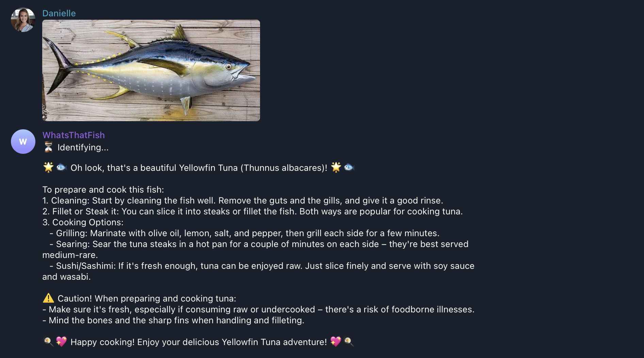Image resolution: width=644 pixels, height=358 pixels.
Task: Click the WhatsThatFish bot name
Action: point(73,135)
